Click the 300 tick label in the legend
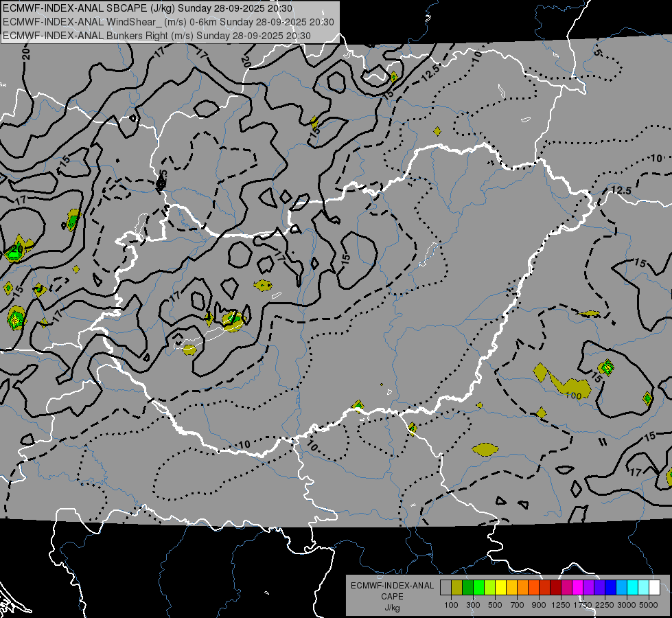The height and width of the screenshot is (618, 672). [x=473, y=605]
